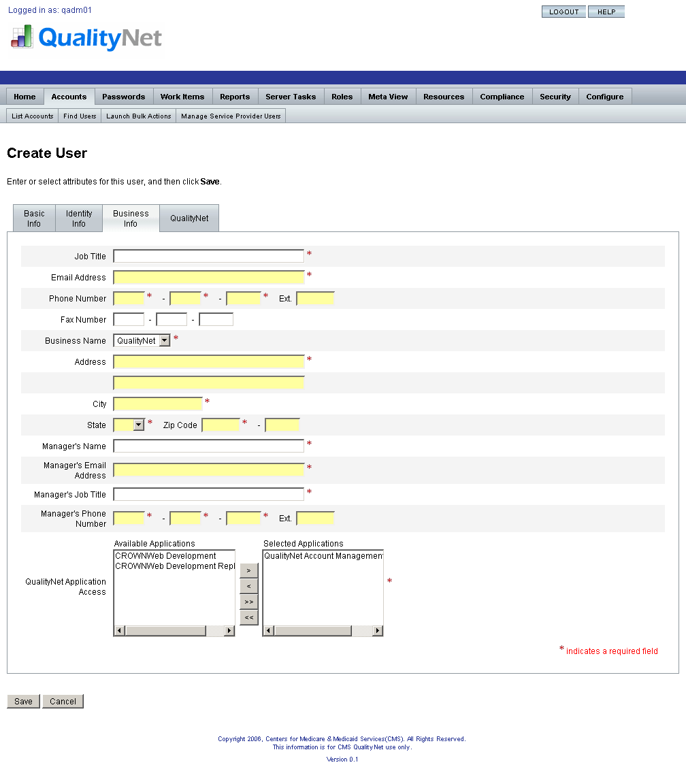
Task: Focus the Job Title field
Action: pyautogui.click(x=209, y=256)
